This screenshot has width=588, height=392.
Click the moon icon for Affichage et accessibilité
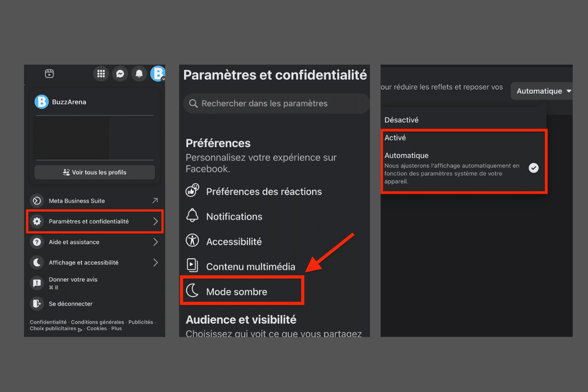[x=37, y=263]
